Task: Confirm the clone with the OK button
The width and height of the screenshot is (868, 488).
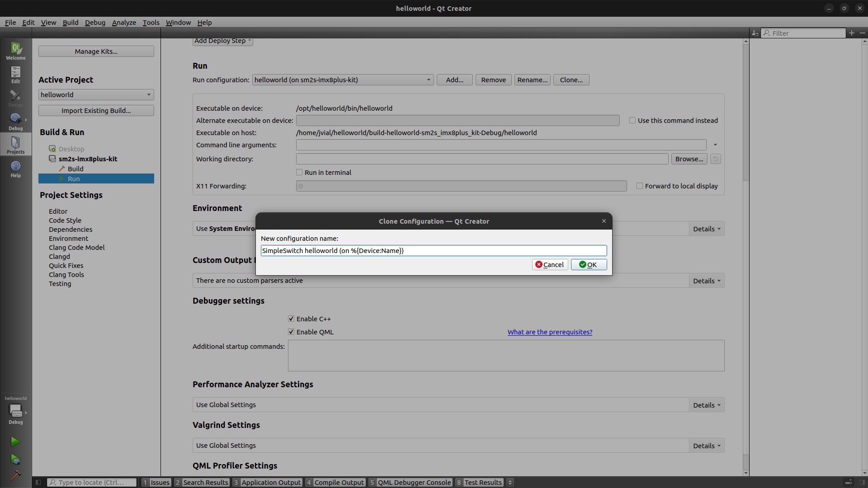Action: [x=589, y=264]
